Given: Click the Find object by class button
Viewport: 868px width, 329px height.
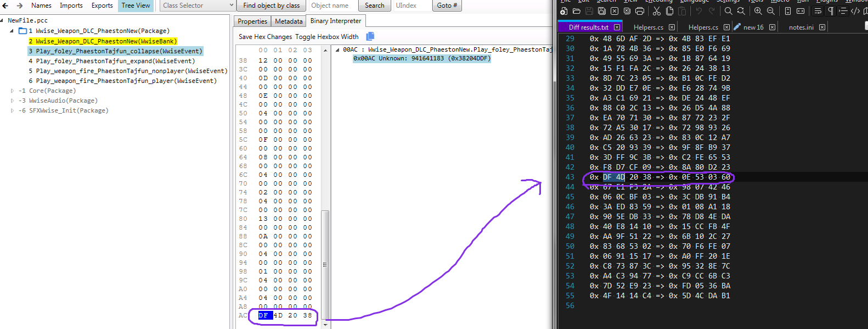Looking at the screenshot, I should tap(271, 5).
